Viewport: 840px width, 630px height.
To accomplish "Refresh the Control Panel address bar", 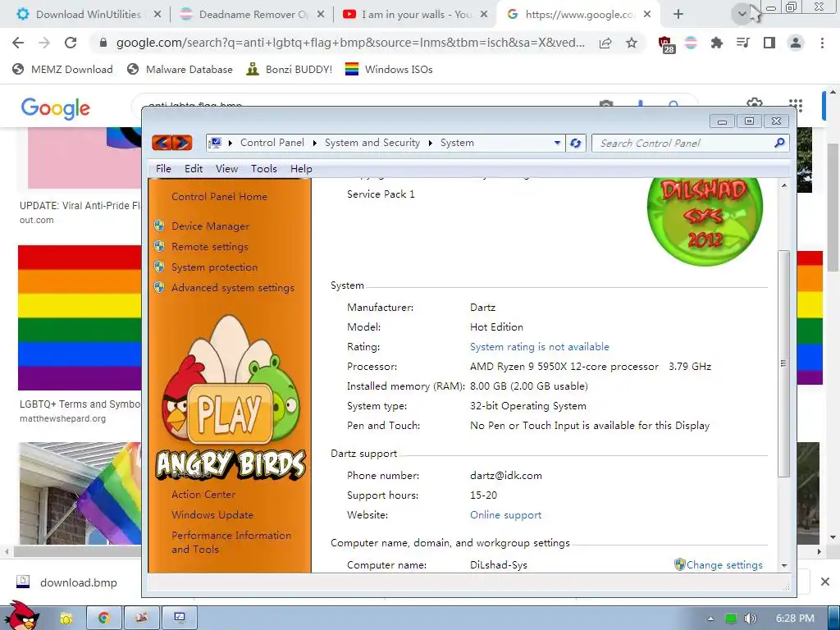I will [575, 143].
